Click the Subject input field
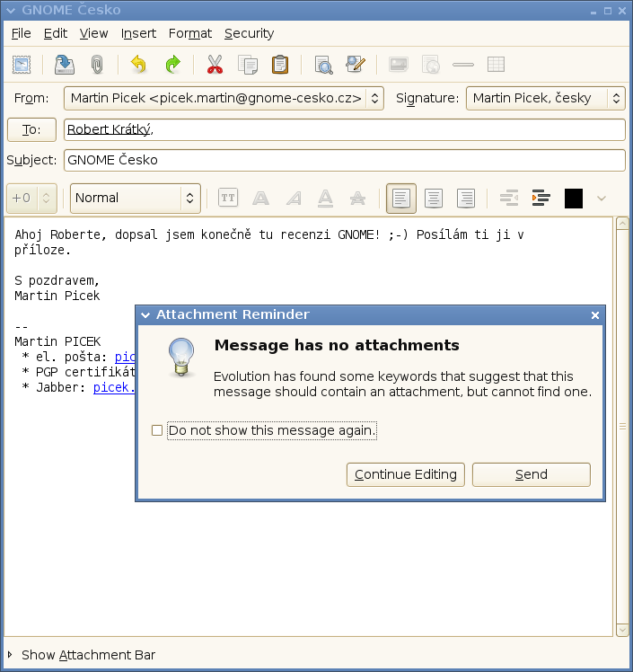This screenshot has height=672, width=633. pos(345,160)
